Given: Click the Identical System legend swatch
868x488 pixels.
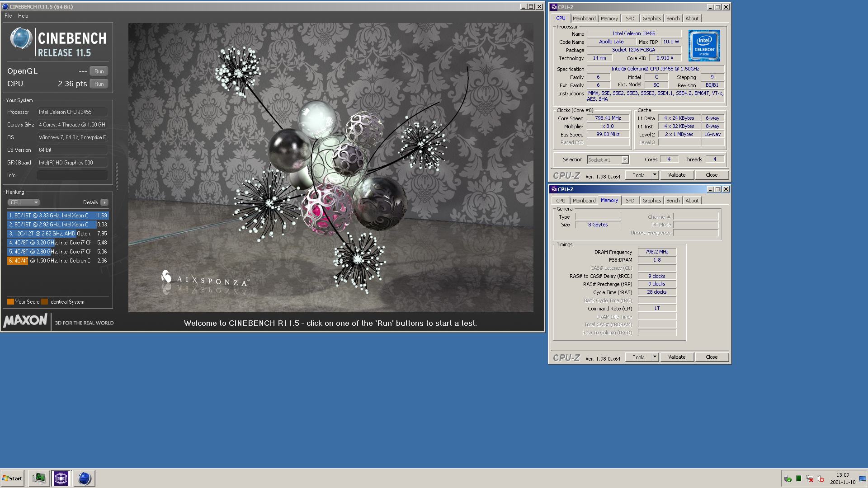Looking at the screenshot, I should [44, 302].
